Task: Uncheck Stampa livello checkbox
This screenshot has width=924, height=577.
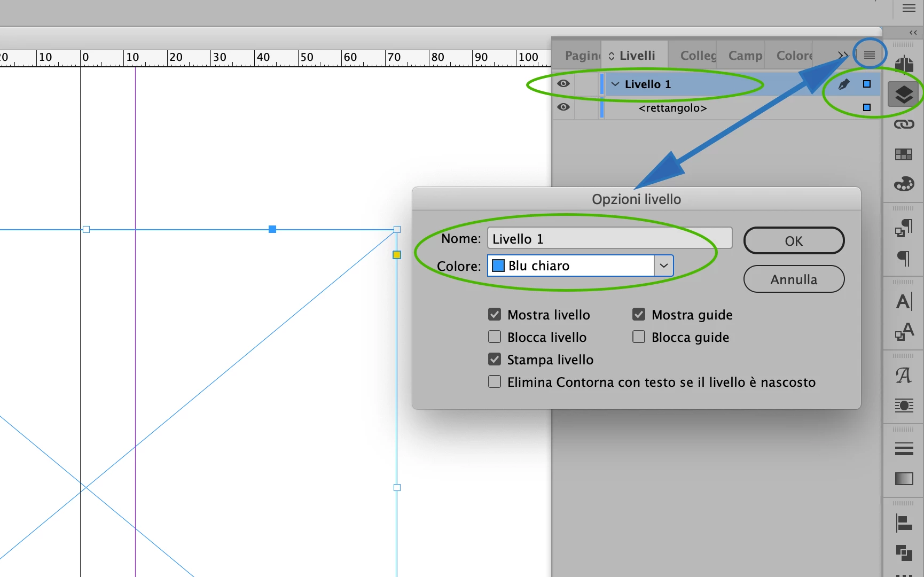Action: pyautogui.click(x=495, y=360)
